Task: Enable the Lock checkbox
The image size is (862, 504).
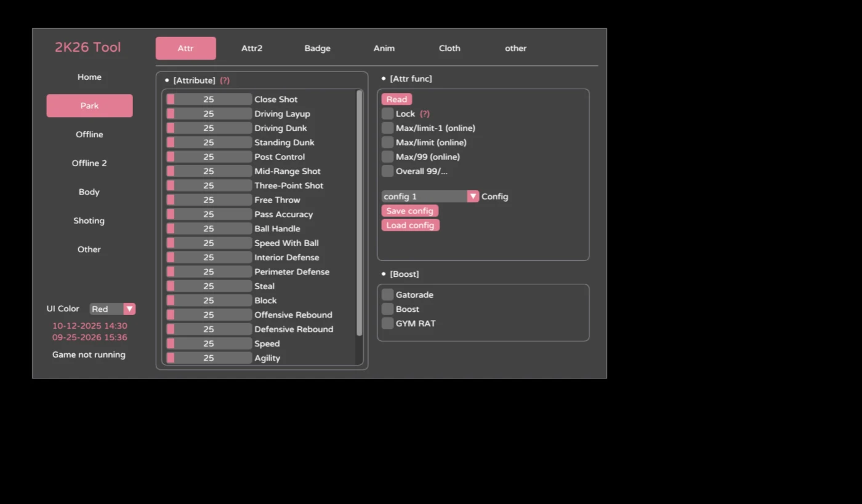Action: [387, 114]
